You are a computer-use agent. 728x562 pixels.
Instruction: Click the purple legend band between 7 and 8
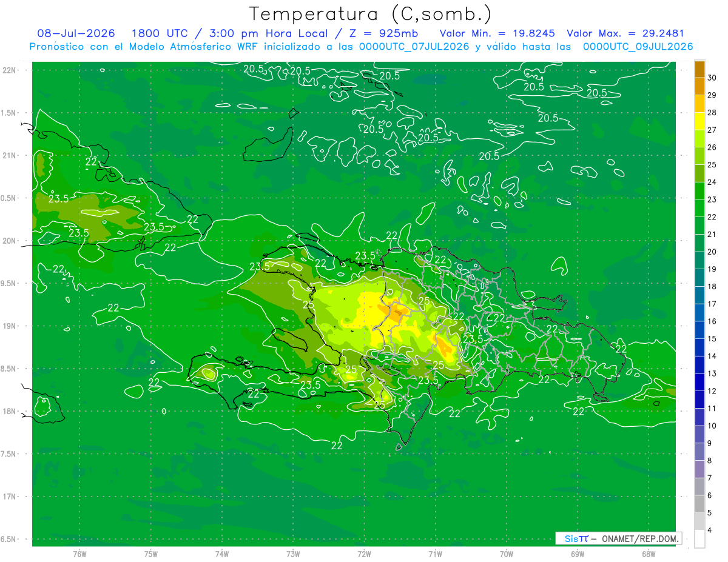tap(699, 470)
